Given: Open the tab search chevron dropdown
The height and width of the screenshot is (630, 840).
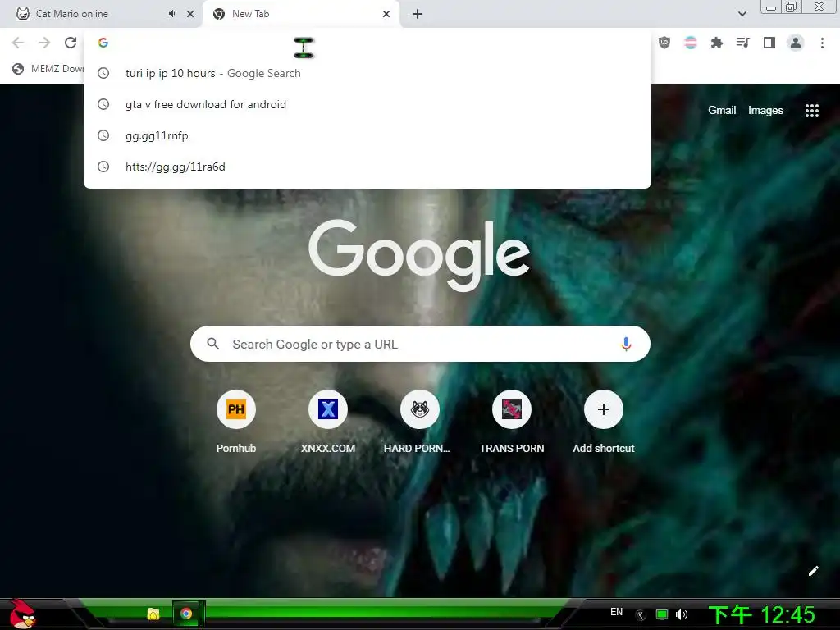Looking at the screenshot, I should [x=742, y=14].
